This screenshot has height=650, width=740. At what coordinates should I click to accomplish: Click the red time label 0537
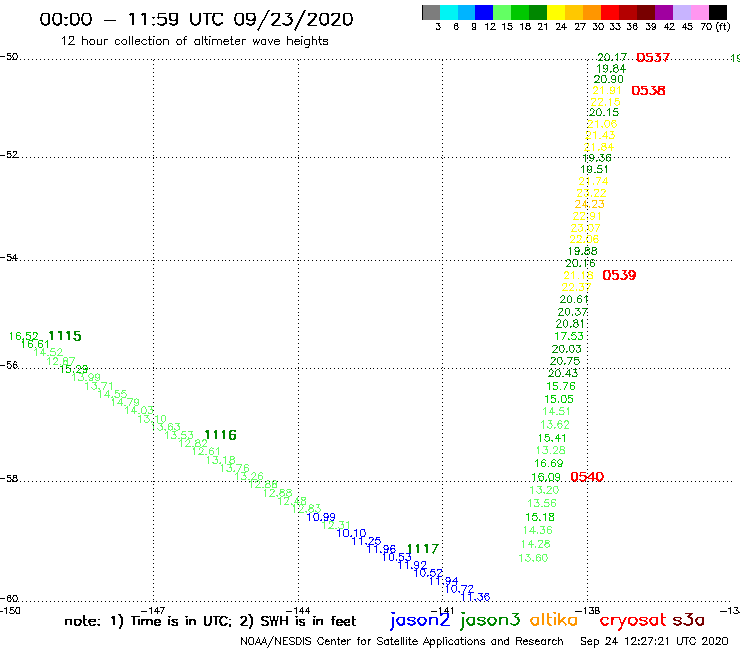point(653,58)
